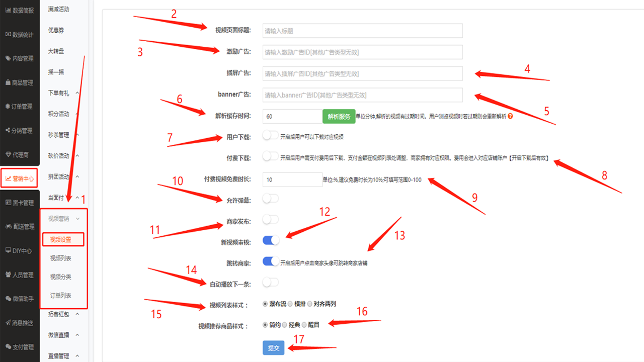
Task: Click the 微信助手 chat icon
Action: point(8,299)
